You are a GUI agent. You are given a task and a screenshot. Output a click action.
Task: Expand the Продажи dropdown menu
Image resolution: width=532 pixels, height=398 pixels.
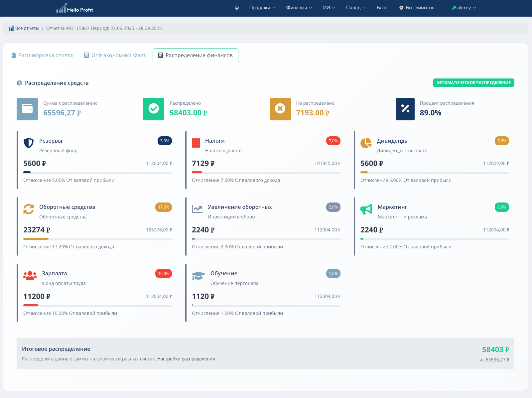coord(262,8)
